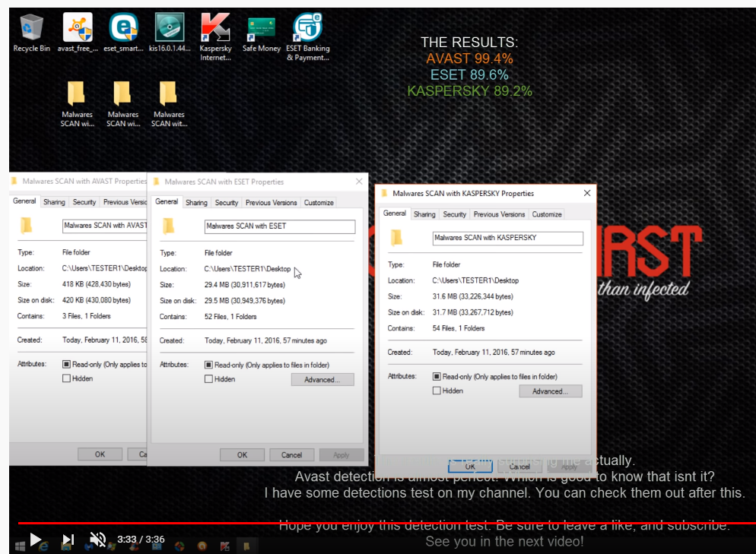Open the folder icon in the taskbar
Image resolution: width=756 pixels, height=554 pixels.
pos(246,546)
